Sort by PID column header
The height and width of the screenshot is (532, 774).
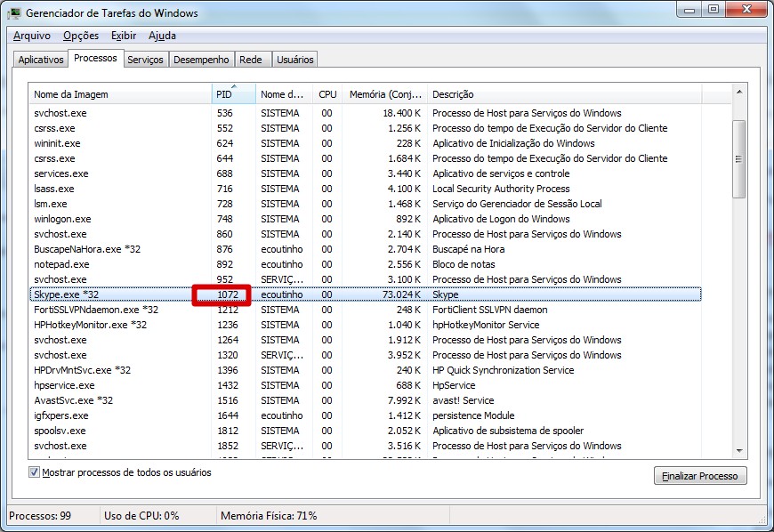(x=233, y=93)
